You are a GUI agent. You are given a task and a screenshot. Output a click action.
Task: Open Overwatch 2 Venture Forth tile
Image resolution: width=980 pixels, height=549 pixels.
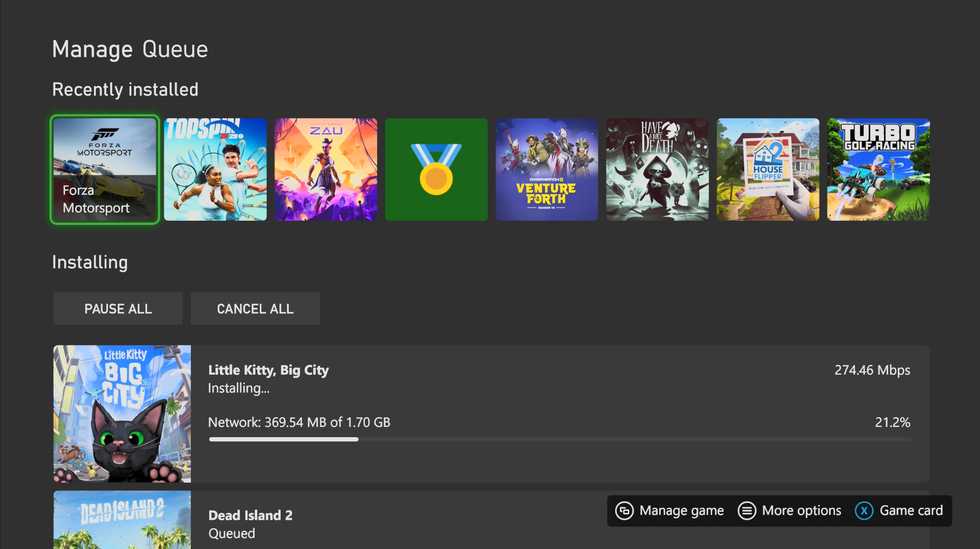pos(547,169)
